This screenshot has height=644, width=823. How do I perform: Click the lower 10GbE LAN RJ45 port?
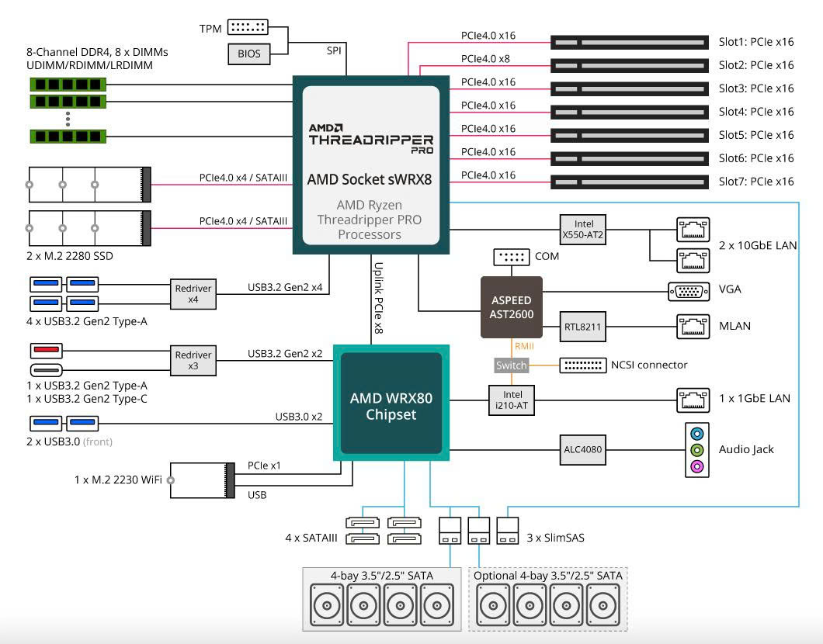coord(693,261)
